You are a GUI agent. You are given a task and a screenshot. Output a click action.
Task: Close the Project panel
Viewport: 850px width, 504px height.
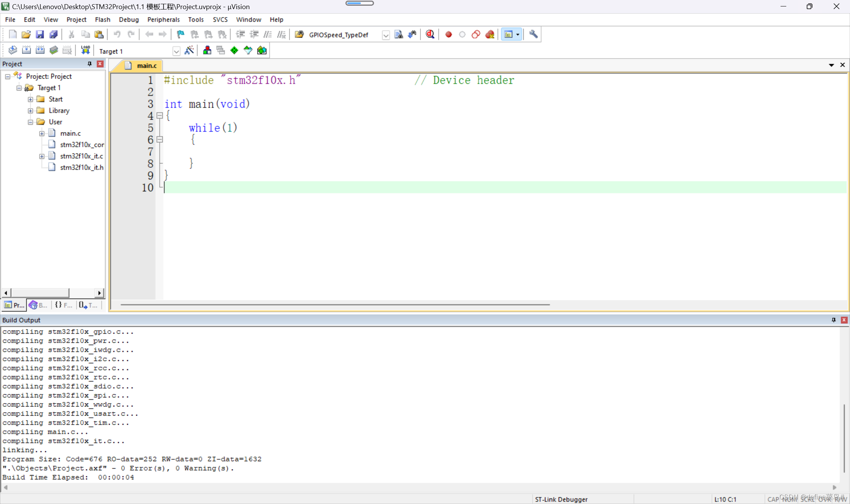point(100,64)
